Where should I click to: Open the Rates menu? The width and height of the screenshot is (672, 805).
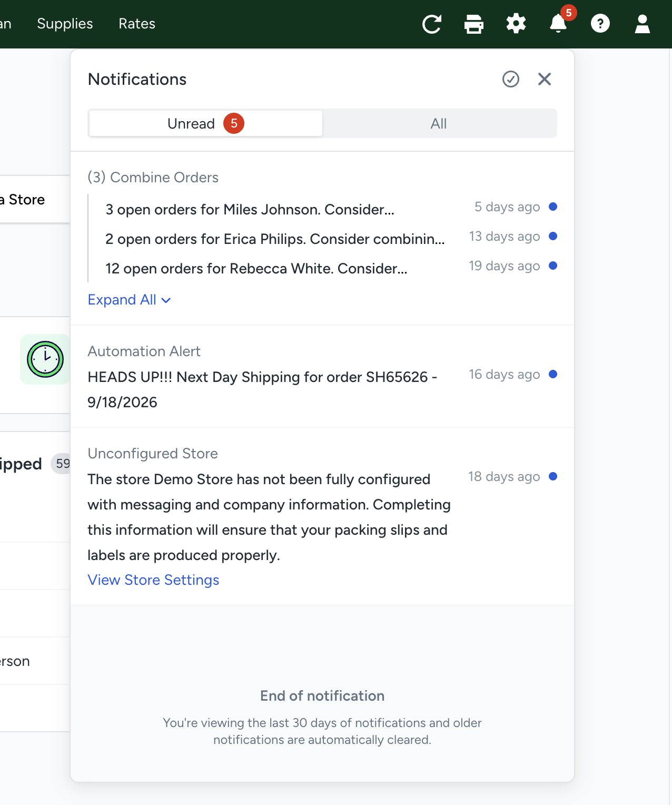click(137, 24)
